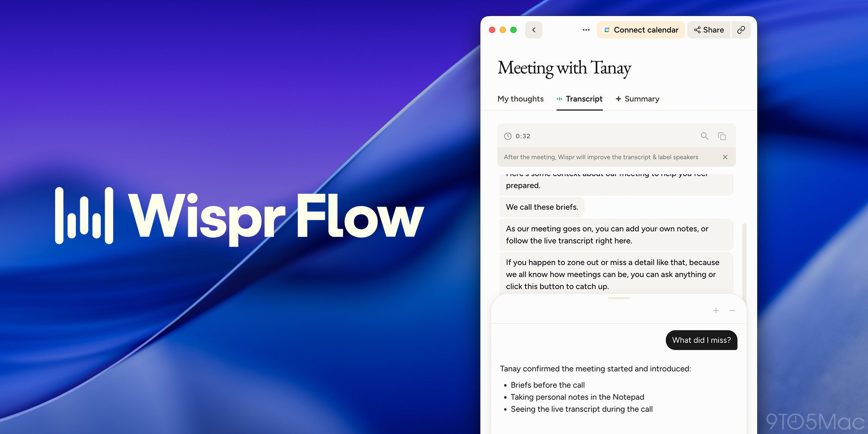
Task: Click the We call these briefs transcript line
Action: (542, 207)
